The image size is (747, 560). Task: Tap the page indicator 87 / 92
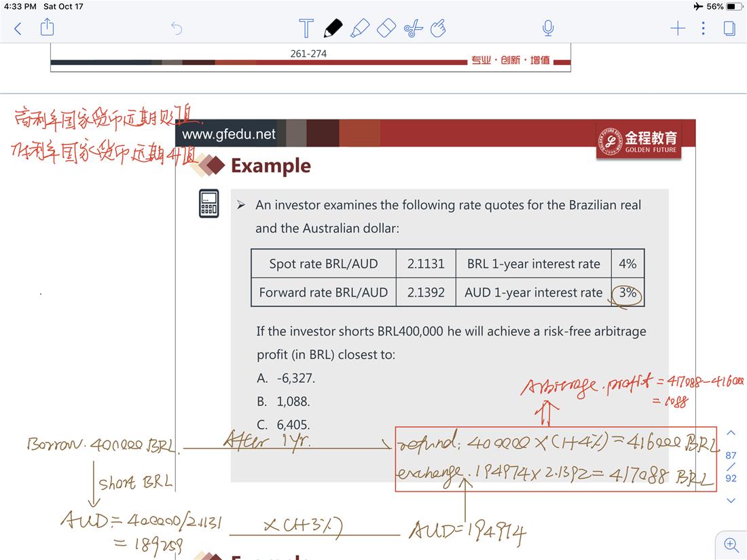(731, 467)
